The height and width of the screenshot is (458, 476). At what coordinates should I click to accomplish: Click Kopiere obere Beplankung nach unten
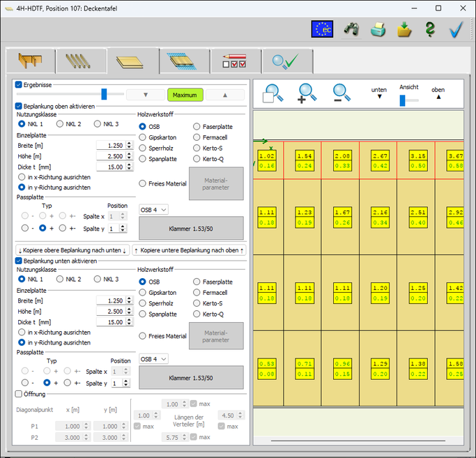tap(72, 250)
